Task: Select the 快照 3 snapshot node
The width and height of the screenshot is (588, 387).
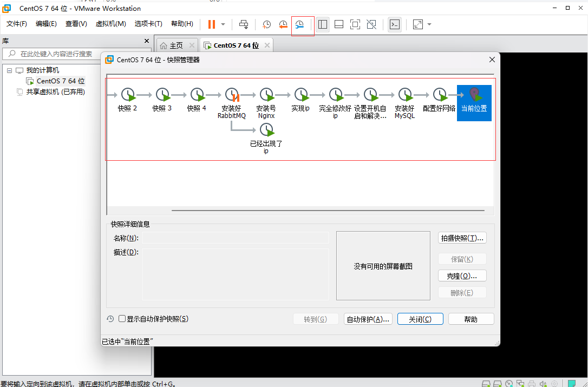Action: coord(162,100)
